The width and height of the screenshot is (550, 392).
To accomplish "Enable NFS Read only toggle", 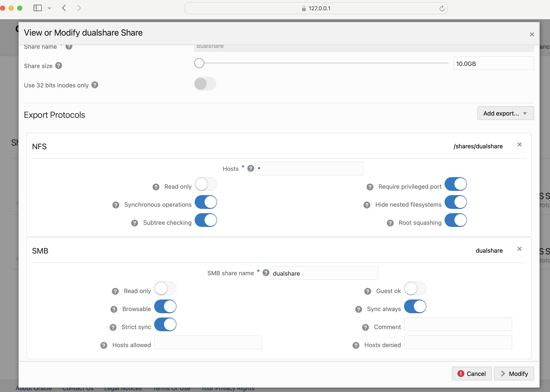I will (x=206, y=184).
